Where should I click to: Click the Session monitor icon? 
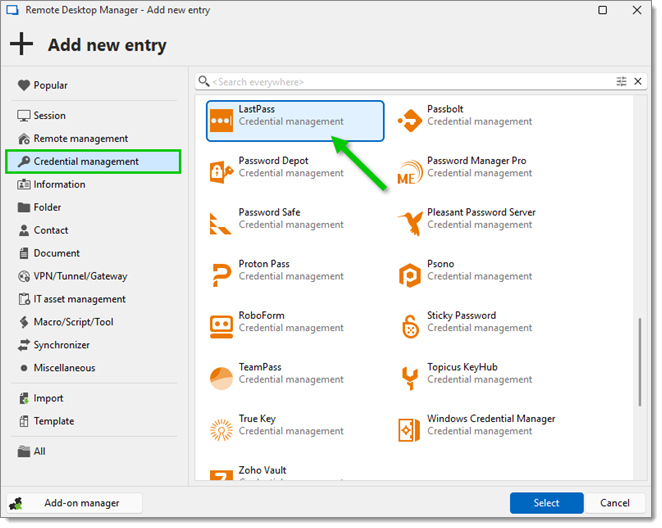pyautogui.click(x=24, y=116)
